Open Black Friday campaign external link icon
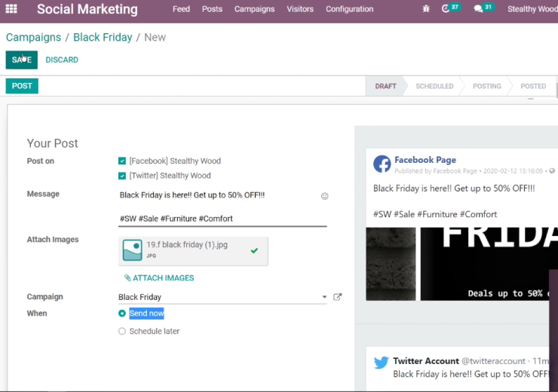This screenshot has height=392, width=558. coord(337,297)
